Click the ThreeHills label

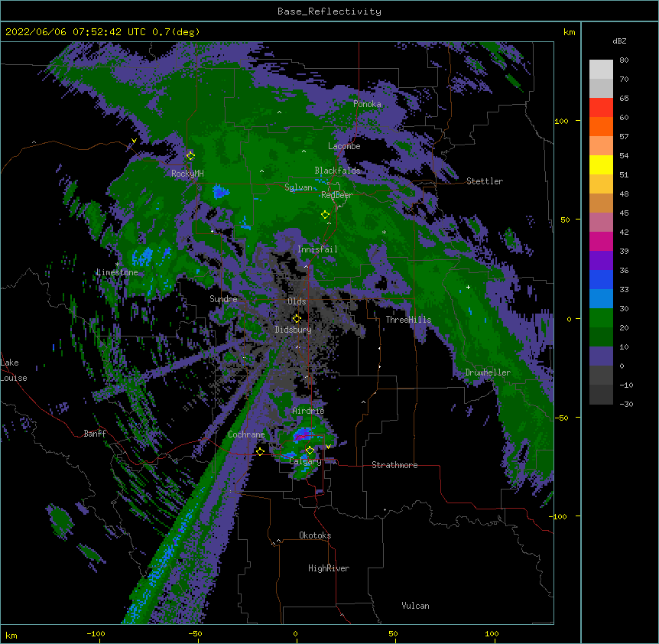click(408, 320)
